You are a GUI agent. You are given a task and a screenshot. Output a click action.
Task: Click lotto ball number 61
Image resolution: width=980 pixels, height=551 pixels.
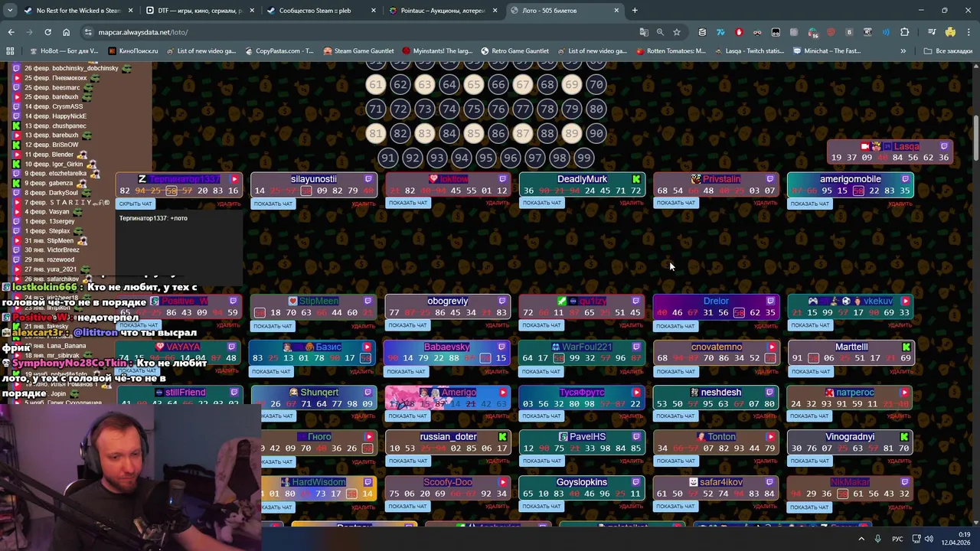[x=375, y=84]
